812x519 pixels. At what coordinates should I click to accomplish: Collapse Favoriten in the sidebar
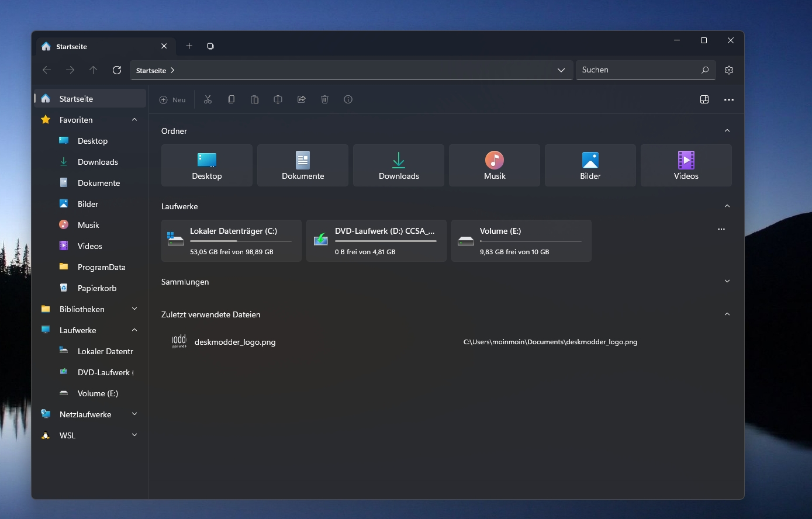(x=134, y=120)
